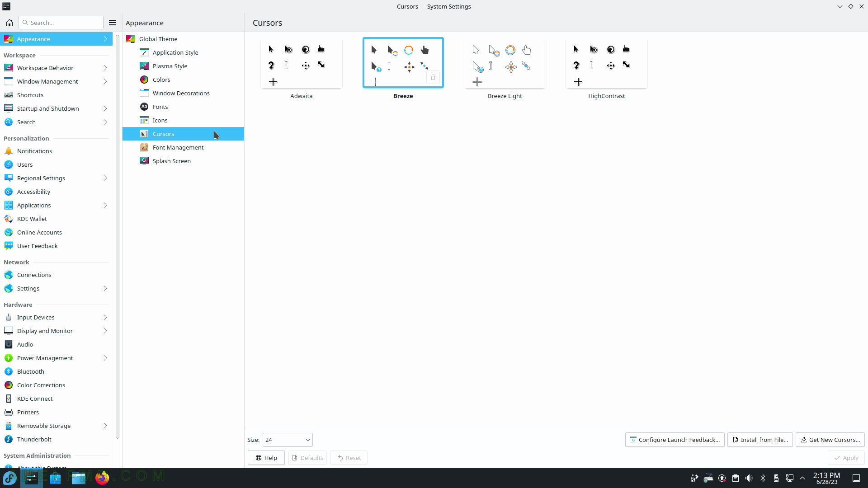Click the Window Decorations icon
Screen dimensions: 868x488
coord(144,93)
